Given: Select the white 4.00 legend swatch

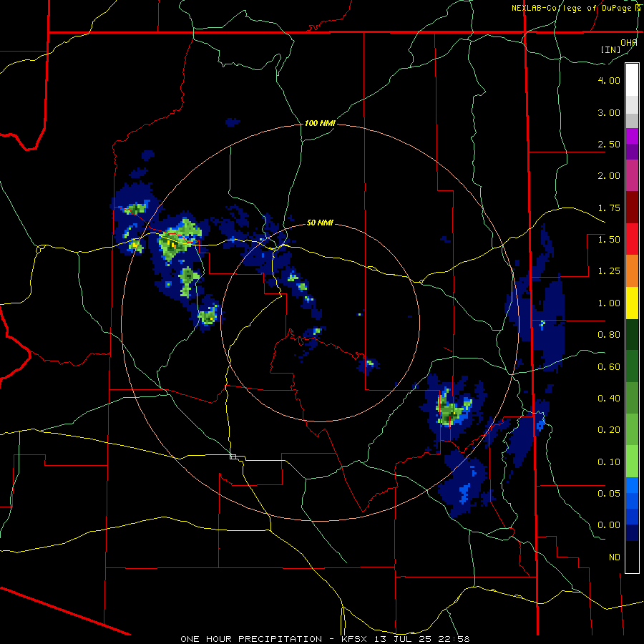Looking at the screenshot, I should [632, 79].
